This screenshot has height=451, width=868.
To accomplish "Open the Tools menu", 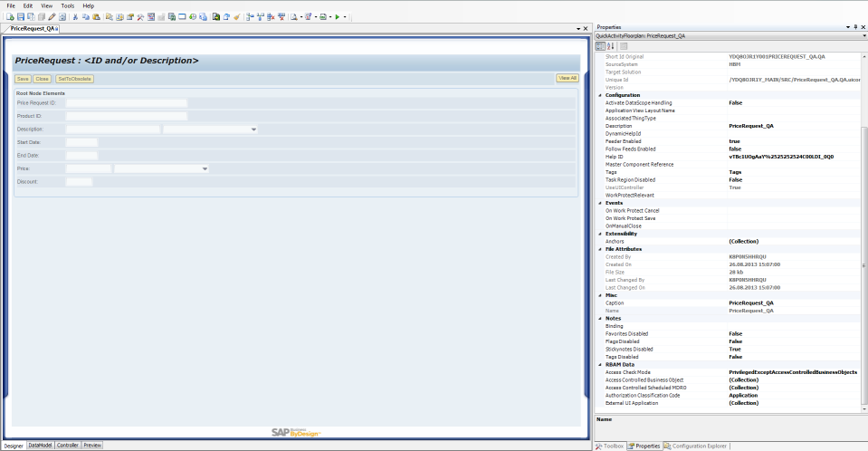I will tap(68, 5).
